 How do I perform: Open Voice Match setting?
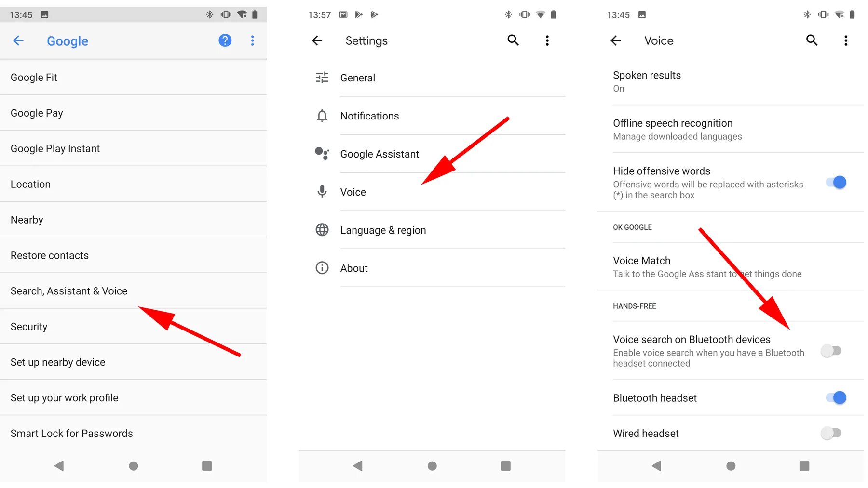(731, 266)
